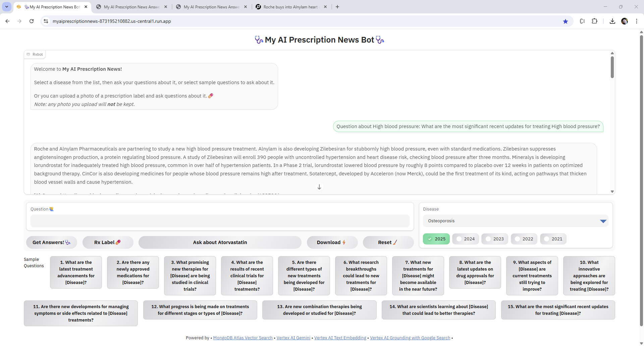Select the first My AI Prescription News Bot tab
Viewport: 644px width, 346px height.
click(x=52, y=7)
